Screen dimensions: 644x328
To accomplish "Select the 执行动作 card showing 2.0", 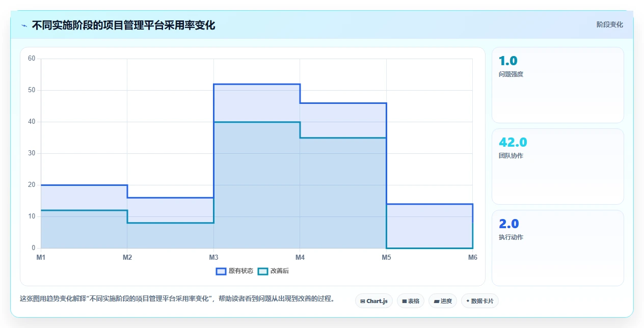I will click(557, 248).
